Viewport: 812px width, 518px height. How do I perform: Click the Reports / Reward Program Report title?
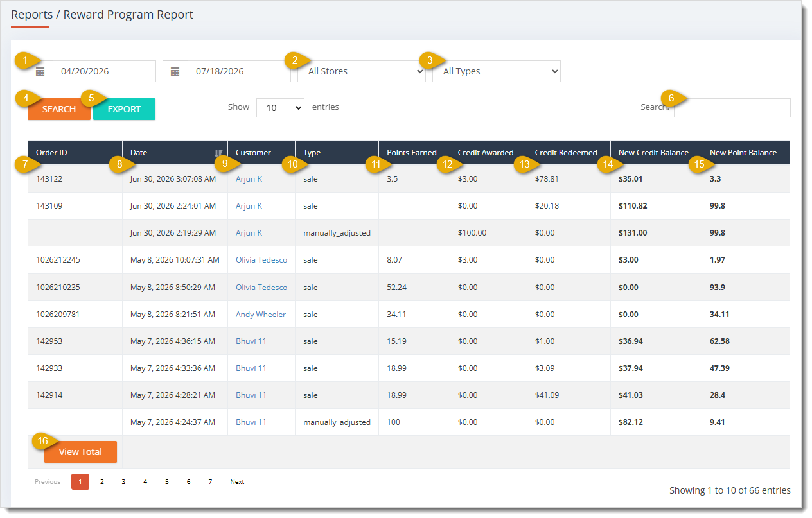tap(102, 14)
